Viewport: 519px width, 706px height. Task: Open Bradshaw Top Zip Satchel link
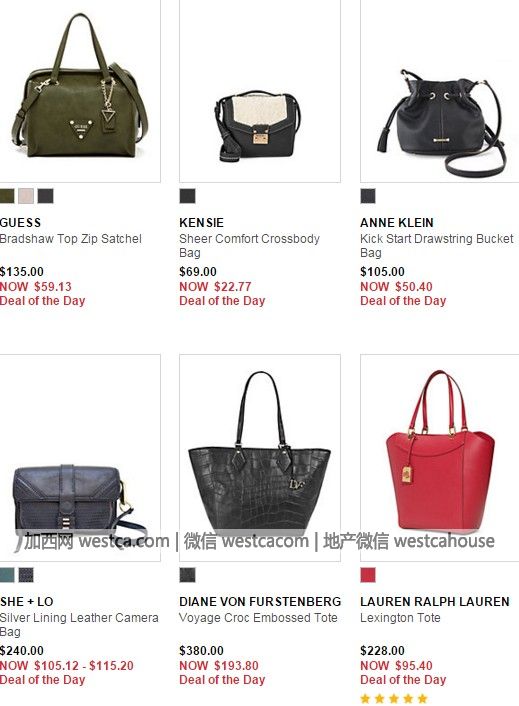pos(71,239)
